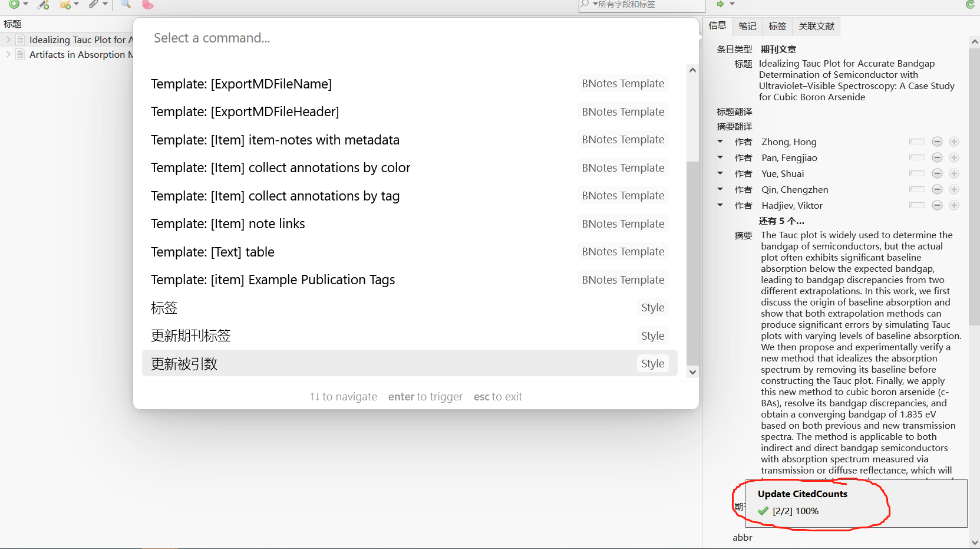980x549 pixels.
Task: Expand the Idealizing Tauc Plot item in the list
Action: click(x=7, y=40)
